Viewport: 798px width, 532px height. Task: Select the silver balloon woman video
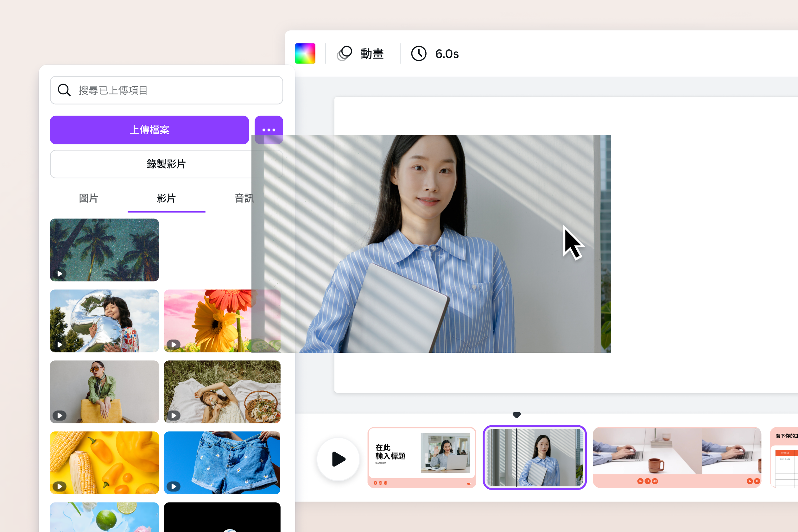(104, 321)
